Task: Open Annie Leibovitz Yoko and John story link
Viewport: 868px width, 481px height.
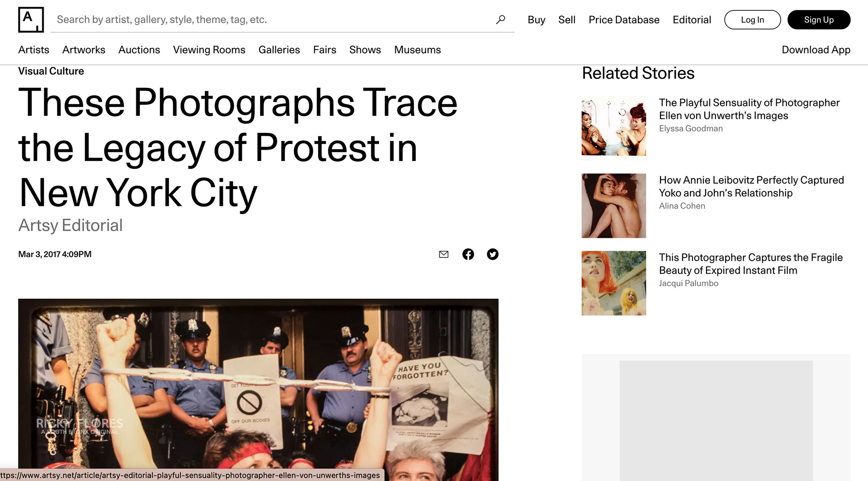Action: point(751,186)
